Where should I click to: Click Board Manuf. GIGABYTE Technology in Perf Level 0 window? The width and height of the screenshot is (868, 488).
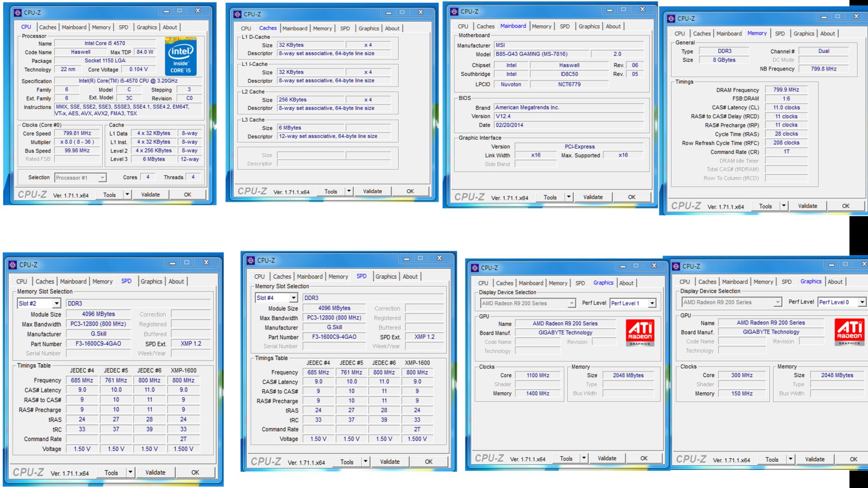771,332
